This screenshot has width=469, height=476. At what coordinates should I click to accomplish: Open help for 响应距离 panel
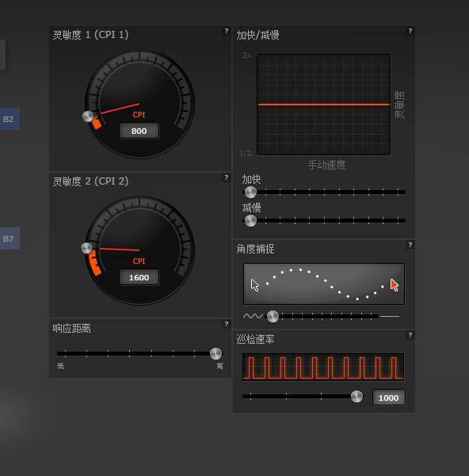226,324
